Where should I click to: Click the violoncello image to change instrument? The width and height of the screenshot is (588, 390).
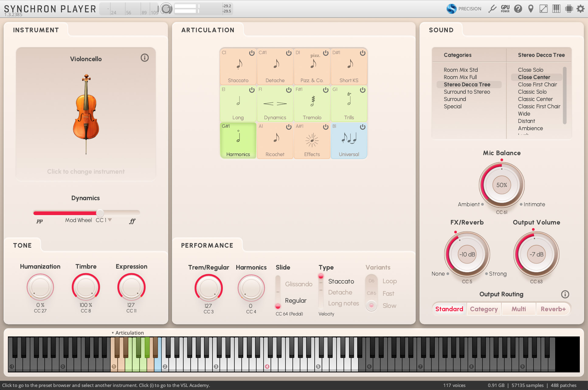pyautogui.click(x=86, y=114)
